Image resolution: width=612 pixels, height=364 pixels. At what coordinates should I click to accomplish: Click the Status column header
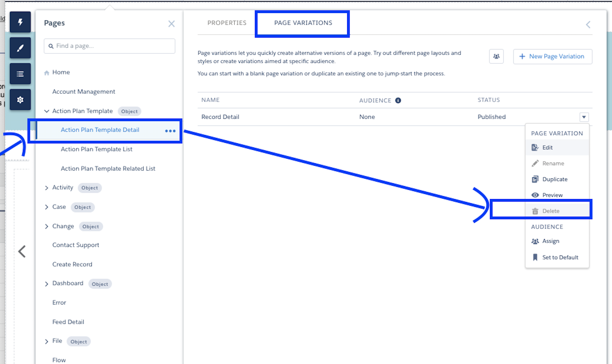coord(489,100)
